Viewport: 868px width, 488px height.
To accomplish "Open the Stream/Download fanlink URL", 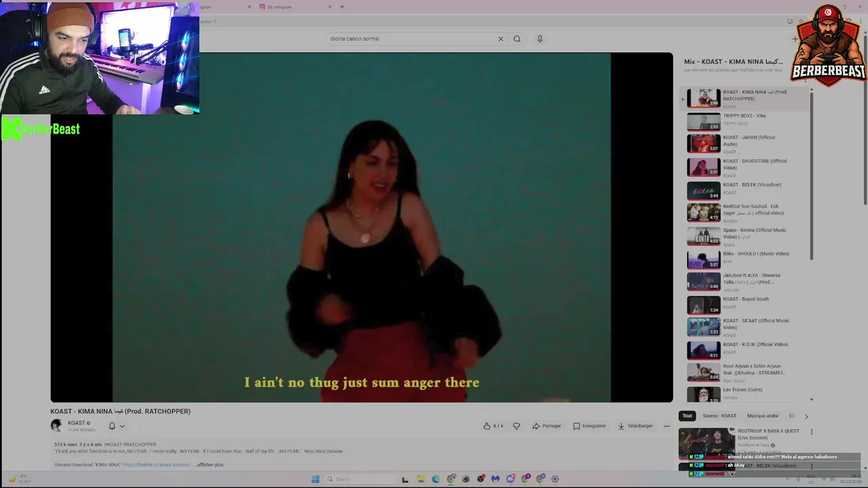I will click(x=157, y=465).
